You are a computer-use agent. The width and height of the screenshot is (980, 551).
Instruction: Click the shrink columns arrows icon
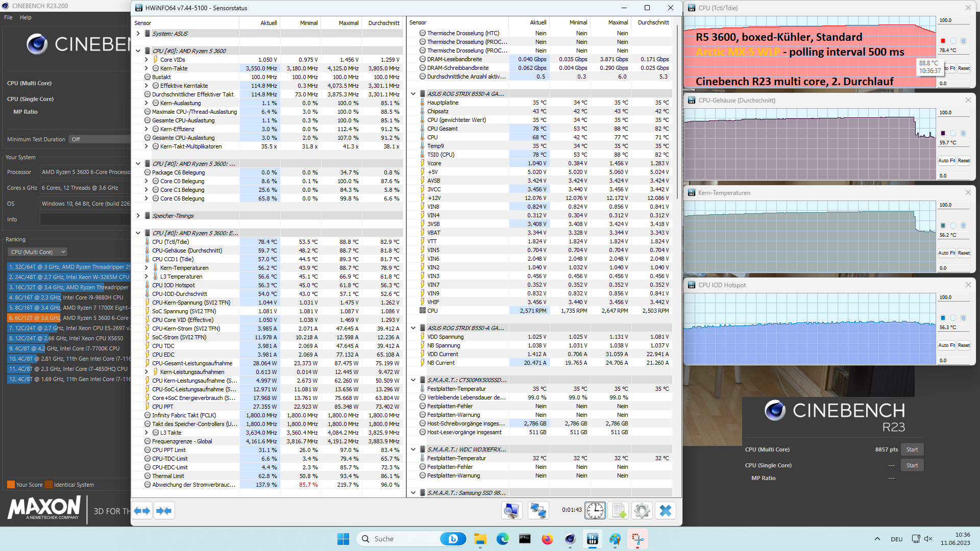tap(164, 511)
